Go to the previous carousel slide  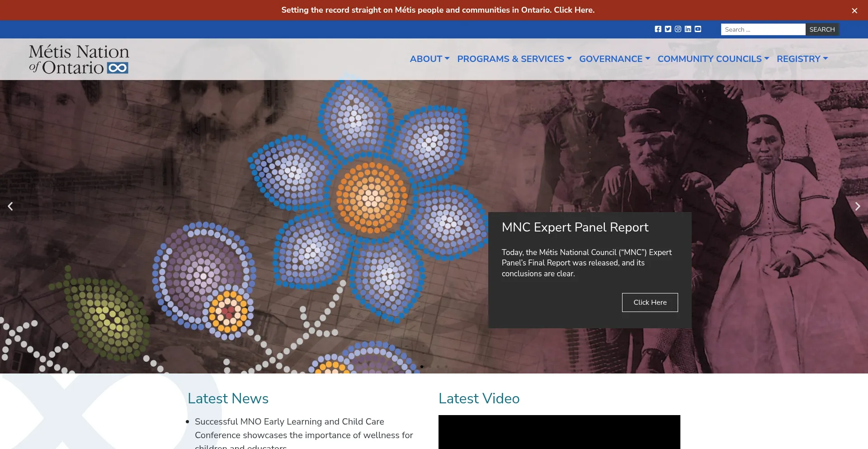pos(10,206)
